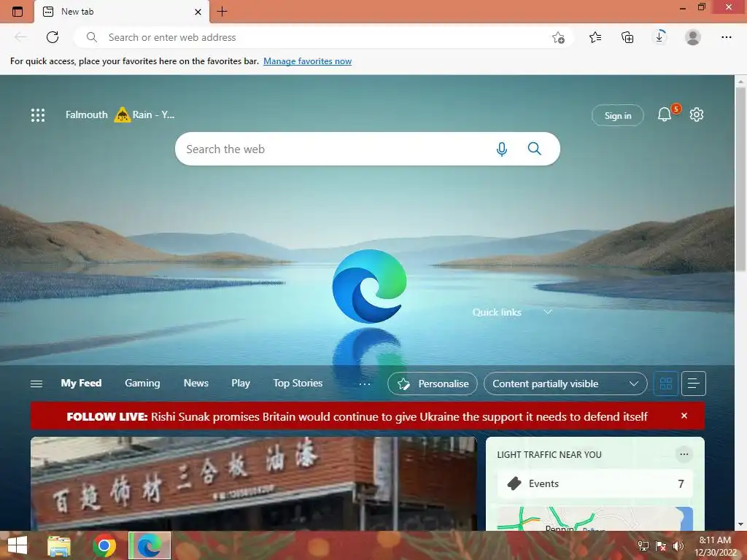
Task: Select the Top Stories tab
Action: (298, 384)
